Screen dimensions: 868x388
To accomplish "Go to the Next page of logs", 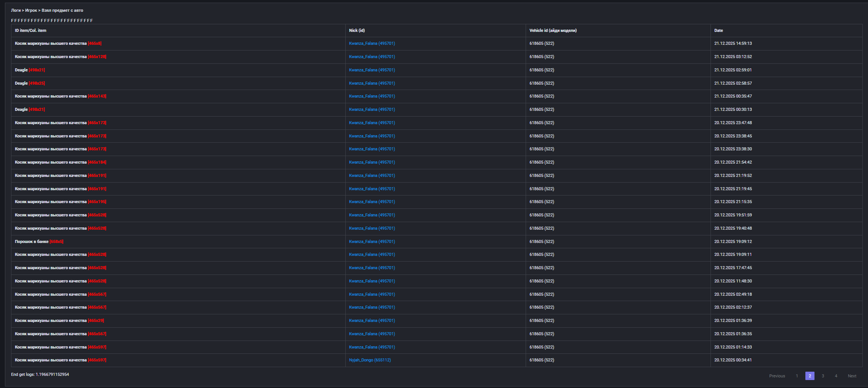I will (x=852, y=376).
